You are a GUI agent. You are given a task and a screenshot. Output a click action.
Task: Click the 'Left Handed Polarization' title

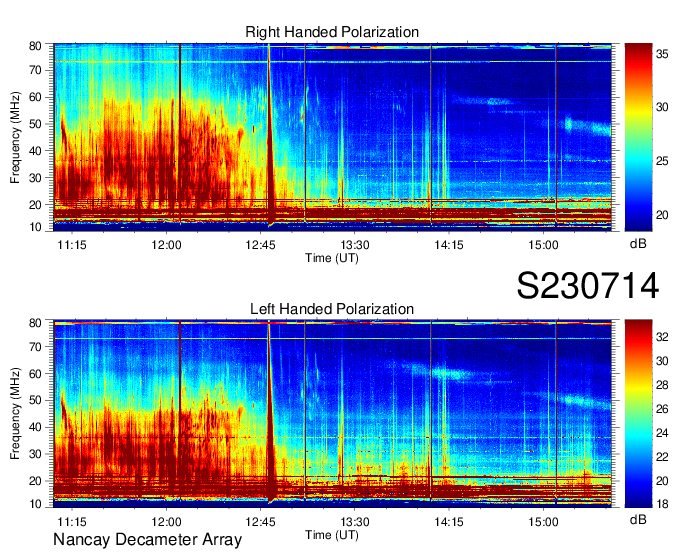coord(332,309)
